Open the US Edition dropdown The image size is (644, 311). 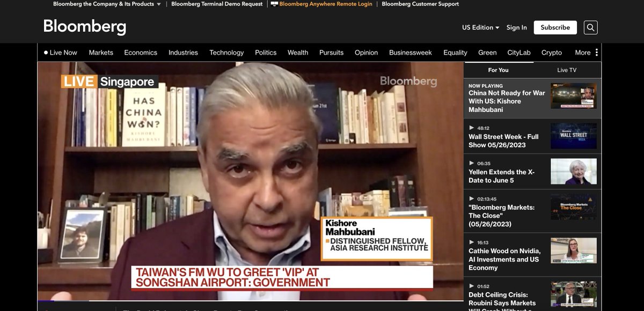click(x=480, y=27)
